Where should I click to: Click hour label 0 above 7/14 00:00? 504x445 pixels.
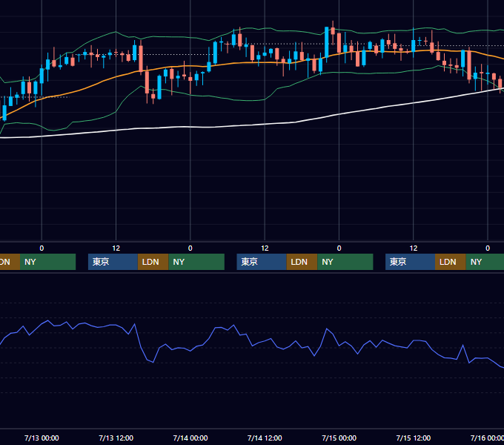click(190, 248)
